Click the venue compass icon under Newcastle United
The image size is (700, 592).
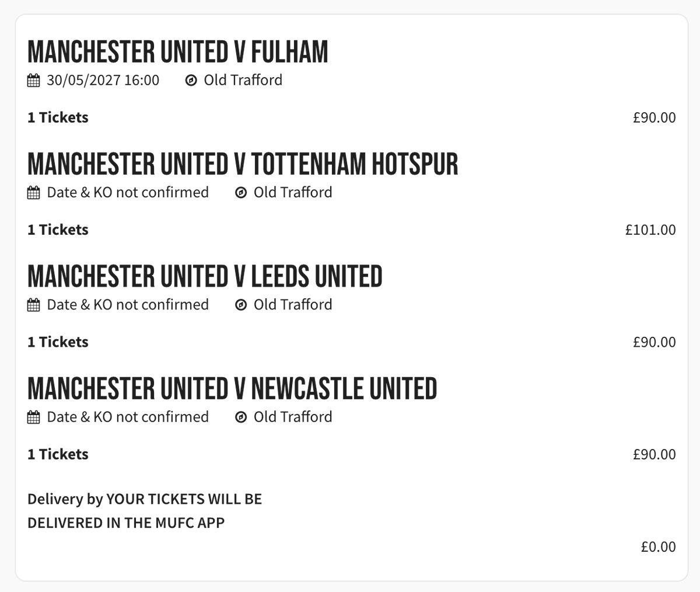[241, 417]
